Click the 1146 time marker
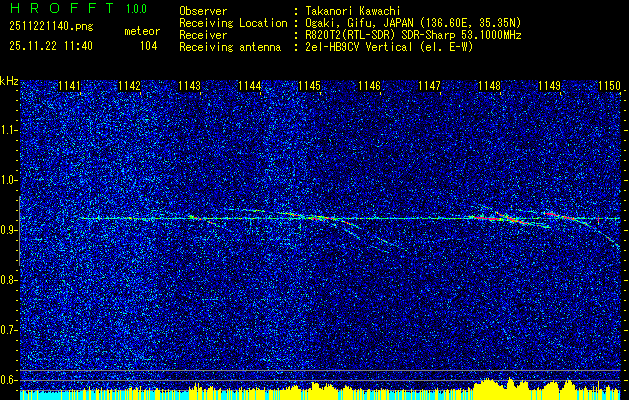 click(369, 86)
